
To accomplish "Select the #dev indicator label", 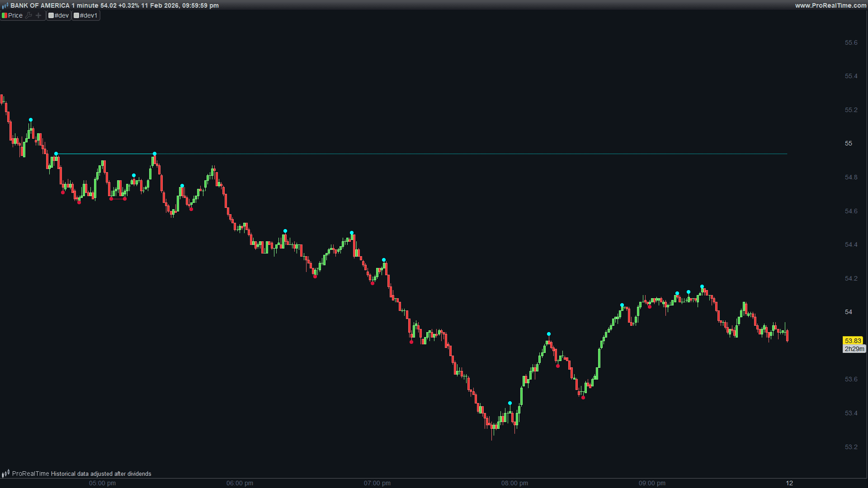I will [62, 15].
